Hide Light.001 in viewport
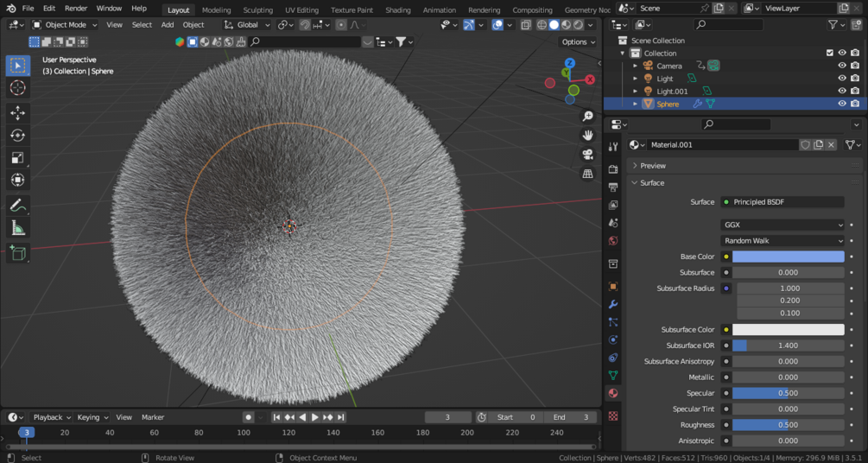This screenshot has width=868, height=463. [x=842, y=91]
